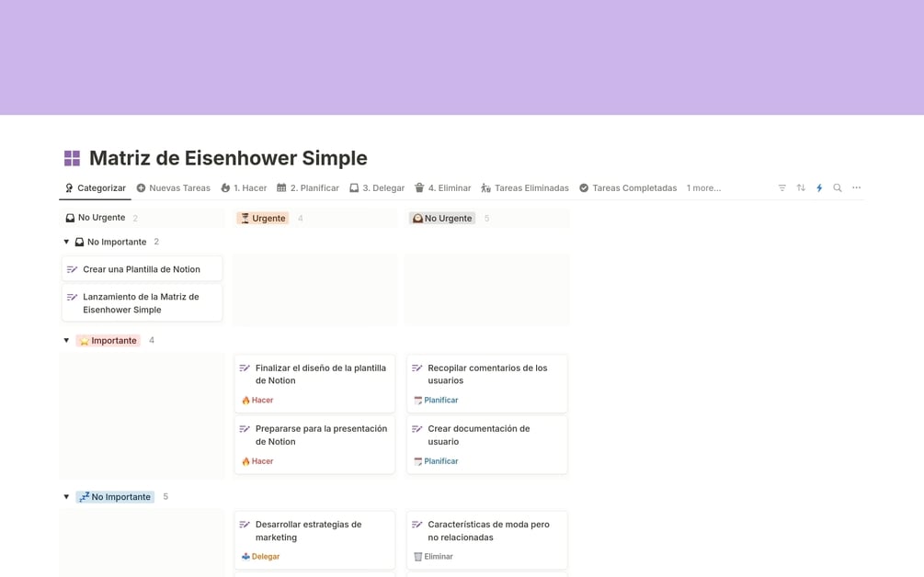Collapse the 'No Importante' group at top
924x577 pixels.
tap(66, 242)
